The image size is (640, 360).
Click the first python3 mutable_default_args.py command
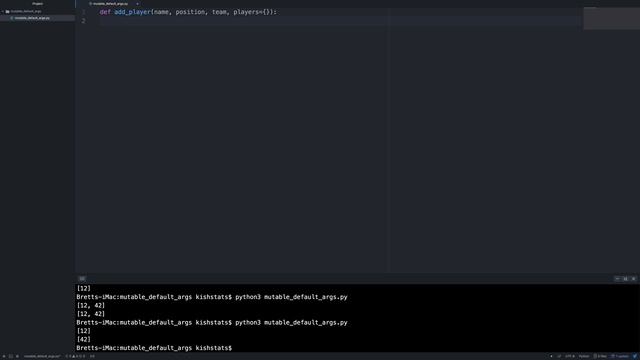291,297
